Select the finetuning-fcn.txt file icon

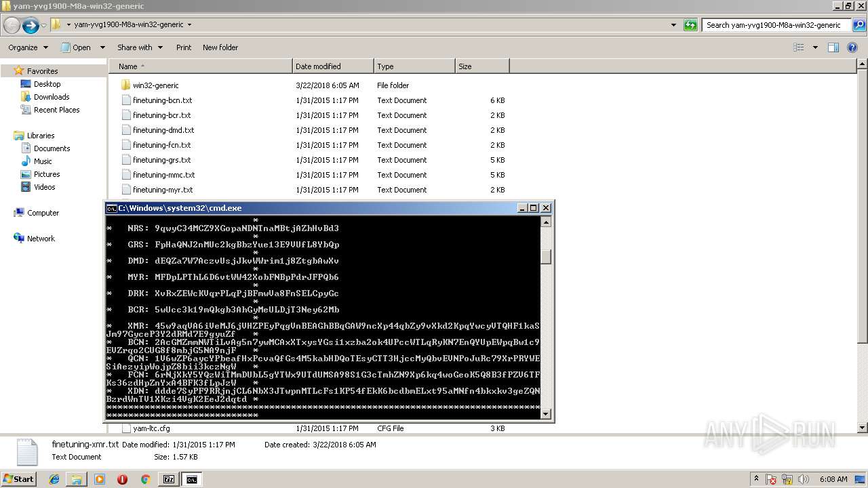tap(125, 145)
